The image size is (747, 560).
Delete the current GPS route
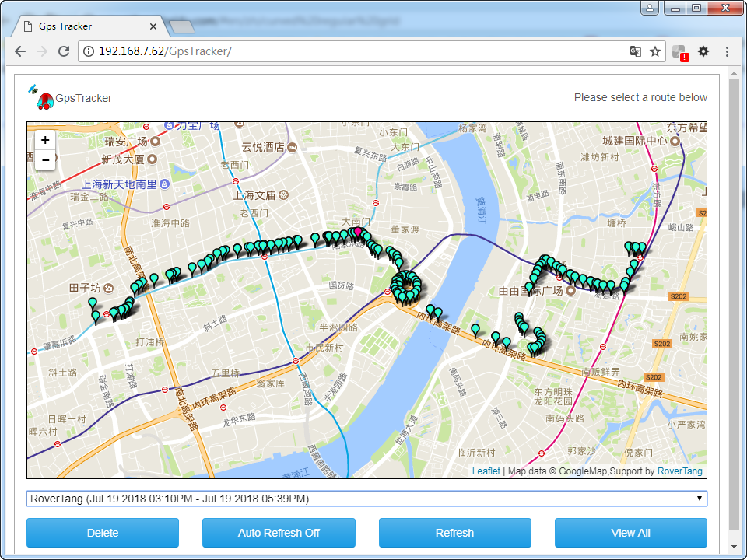click(102, 533)
